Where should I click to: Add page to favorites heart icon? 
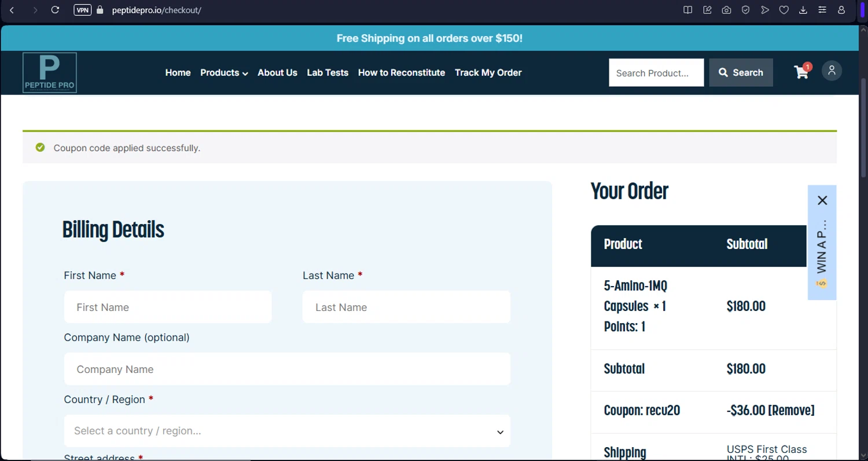[784, 10]
